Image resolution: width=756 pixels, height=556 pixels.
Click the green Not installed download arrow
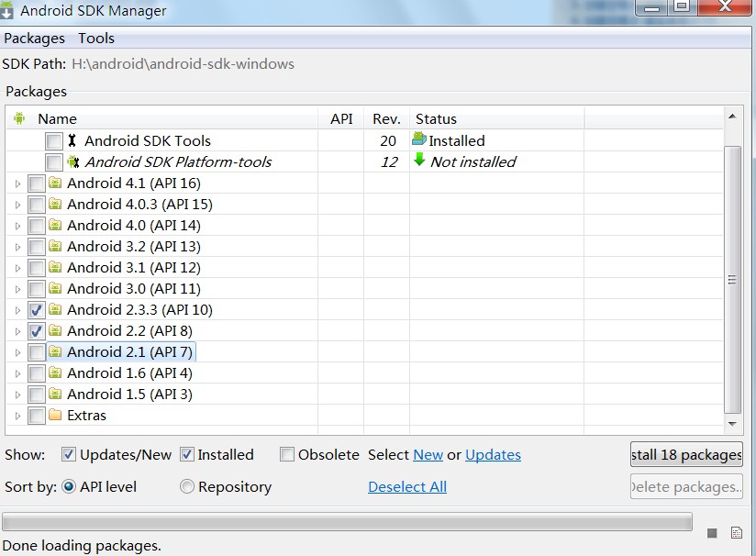[x=419, y=160]
